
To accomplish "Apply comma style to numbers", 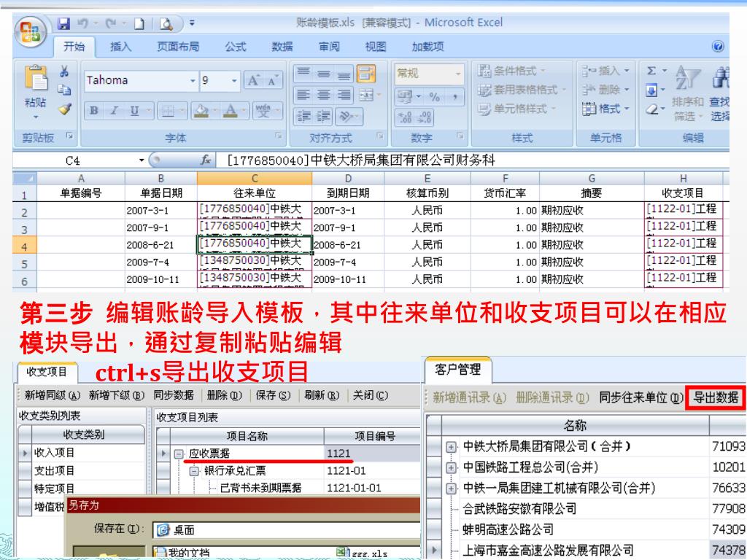I will 455,97.
